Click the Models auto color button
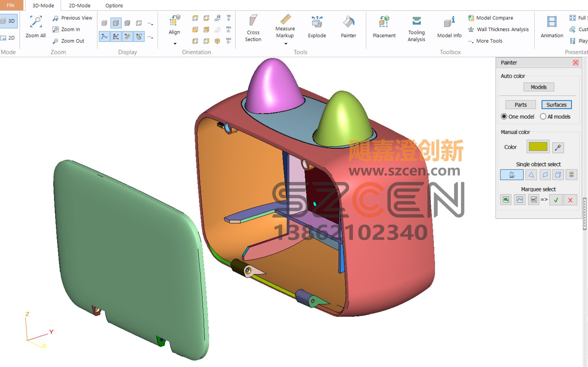Viewport: 588px width, 367px height. coord(538,87)
